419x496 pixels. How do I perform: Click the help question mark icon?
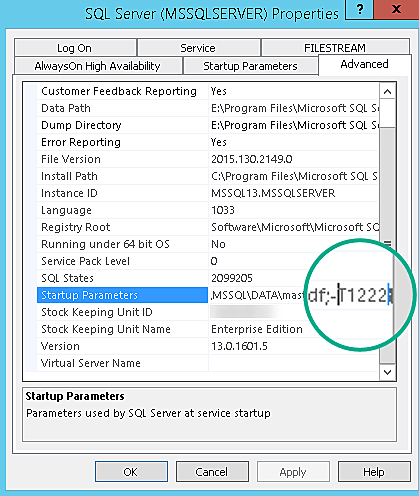360,9
